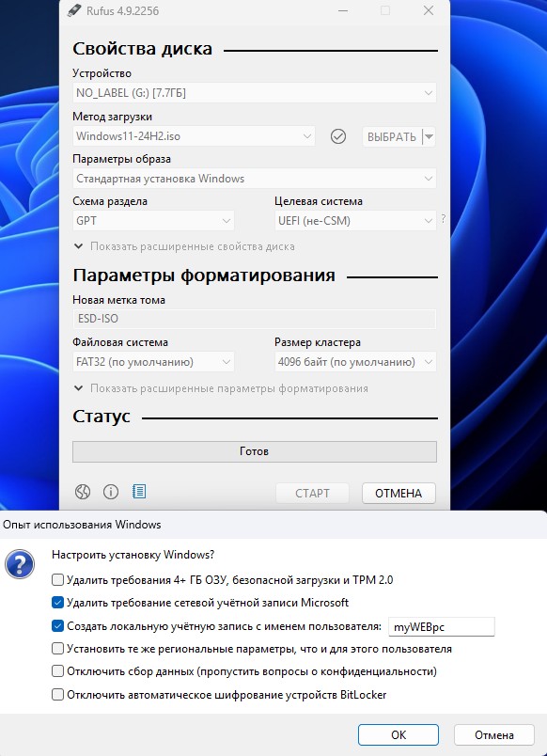The width and height of the screenshot is (547, 756).
Task: Click the Устройство label
Action: (102, 73)
